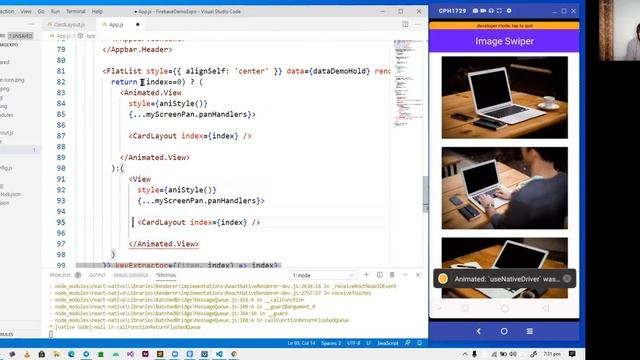Click the App symbol breadcrumb
Screen dimensions: 640x360
tap(87, 36)
